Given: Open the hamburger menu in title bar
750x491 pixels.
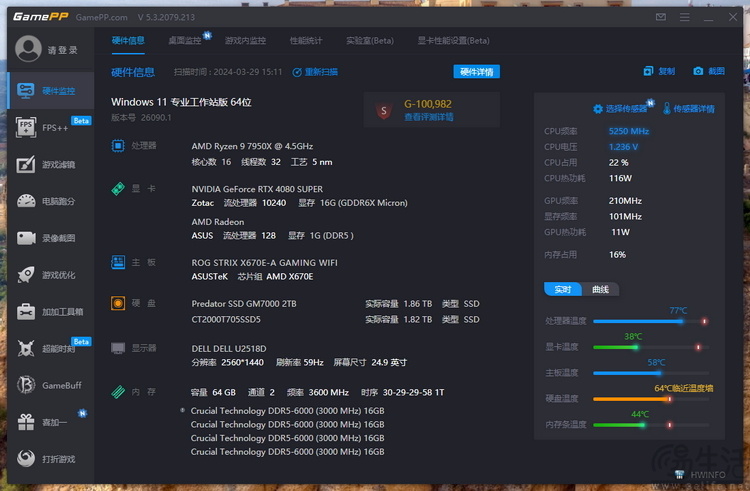Looking at the screenshot, I should point(685,17).
